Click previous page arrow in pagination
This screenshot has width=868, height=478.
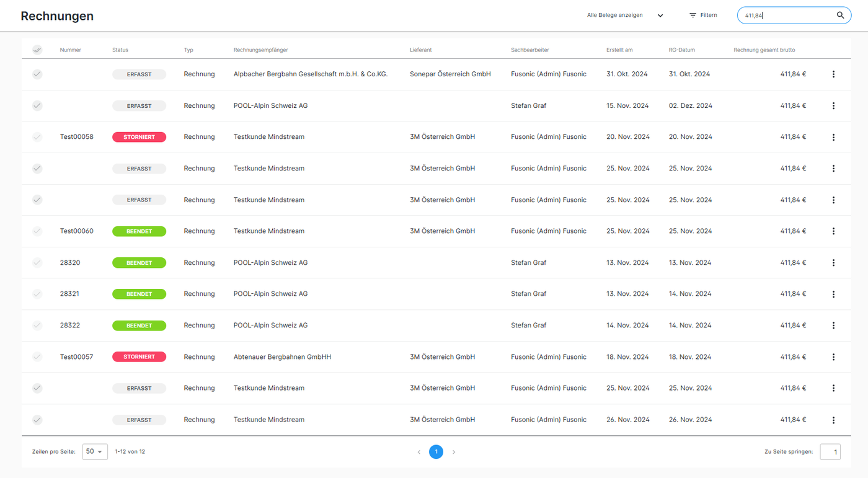(x=418, y=452)
